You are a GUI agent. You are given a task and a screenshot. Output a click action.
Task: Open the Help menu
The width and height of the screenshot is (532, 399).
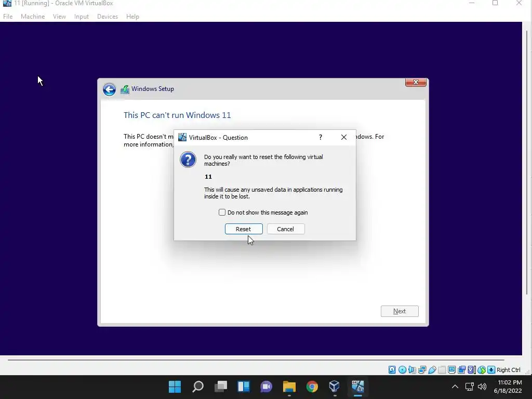[132, 16]
